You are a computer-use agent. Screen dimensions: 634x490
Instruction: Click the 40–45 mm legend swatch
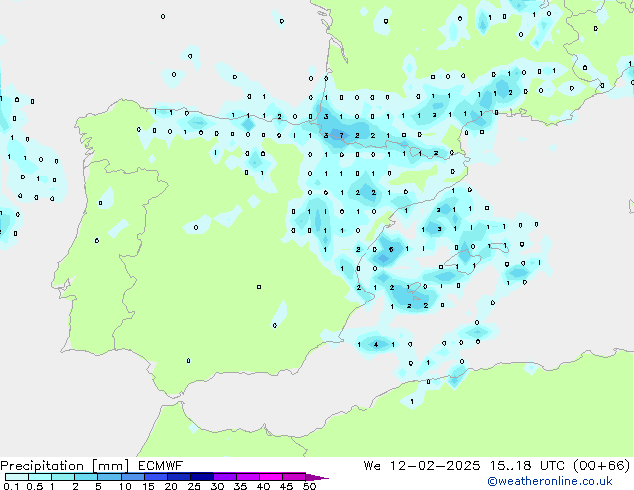coord(271,477)
